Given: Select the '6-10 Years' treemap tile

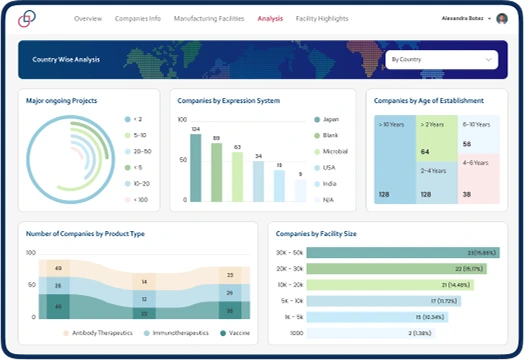Looking at the screenshot, I should pyautogui.click(x=479, y=134).
